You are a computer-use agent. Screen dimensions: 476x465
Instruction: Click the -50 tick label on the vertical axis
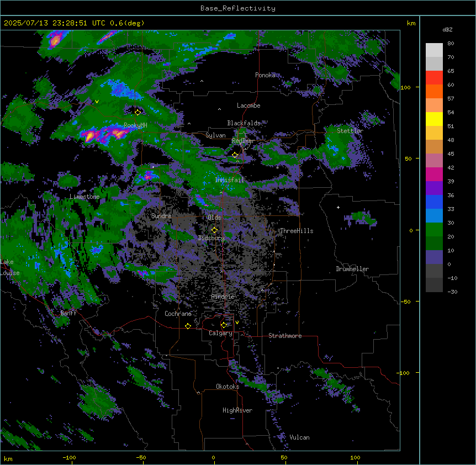405,302
